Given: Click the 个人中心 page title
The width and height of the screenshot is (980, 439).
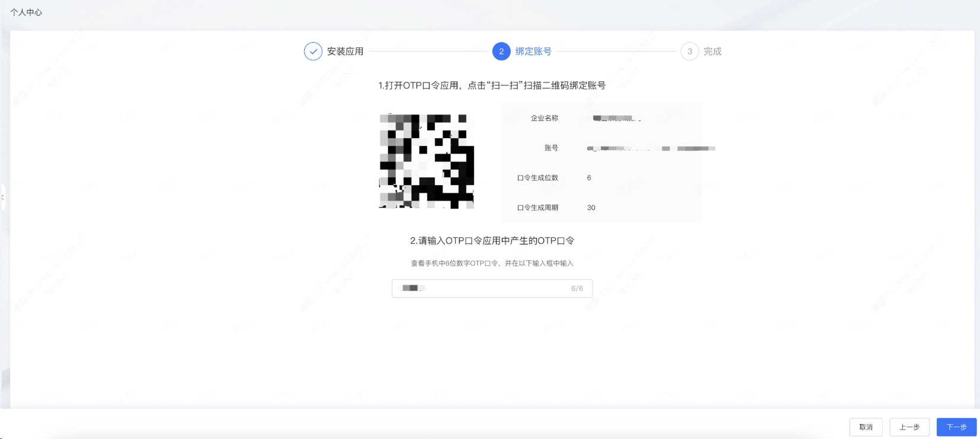Looking at the screenshot, I should 26,12.
